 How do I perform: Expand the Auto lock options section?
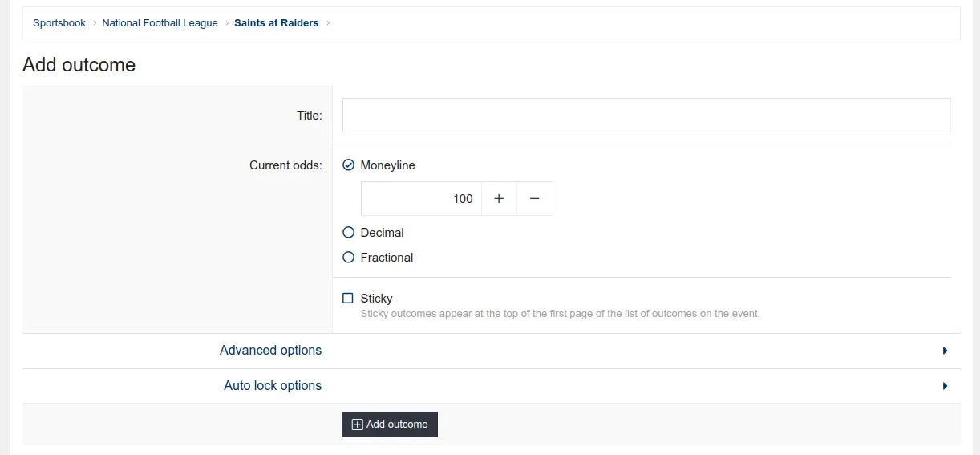pyautogui.click(x=273, y=386)
